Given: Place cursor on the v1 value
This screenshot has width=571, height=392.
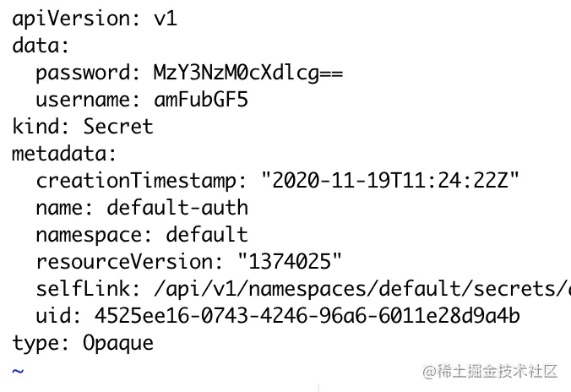Looking at the screenshot, I should pos(165,19).
